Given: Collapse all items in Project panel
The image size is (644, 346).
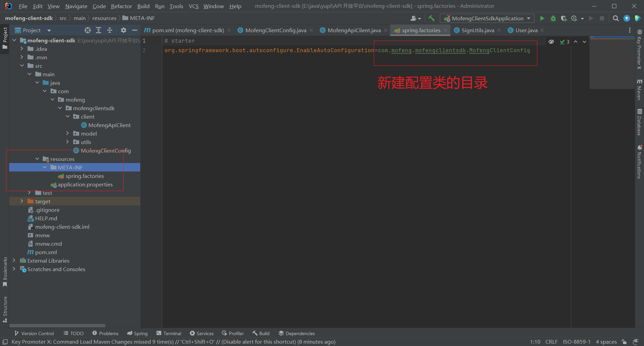Looking at the screenshot, I should pos(110,30).
